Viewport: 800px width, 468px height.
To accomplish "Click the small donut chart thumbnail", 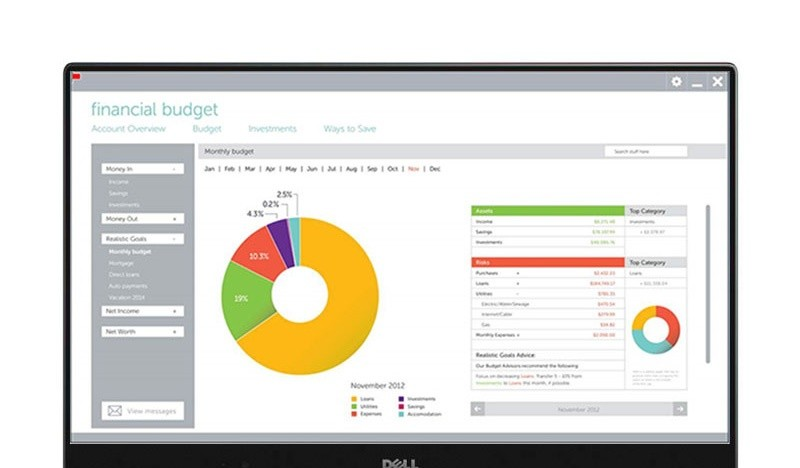I will click(x=656, y=330).
